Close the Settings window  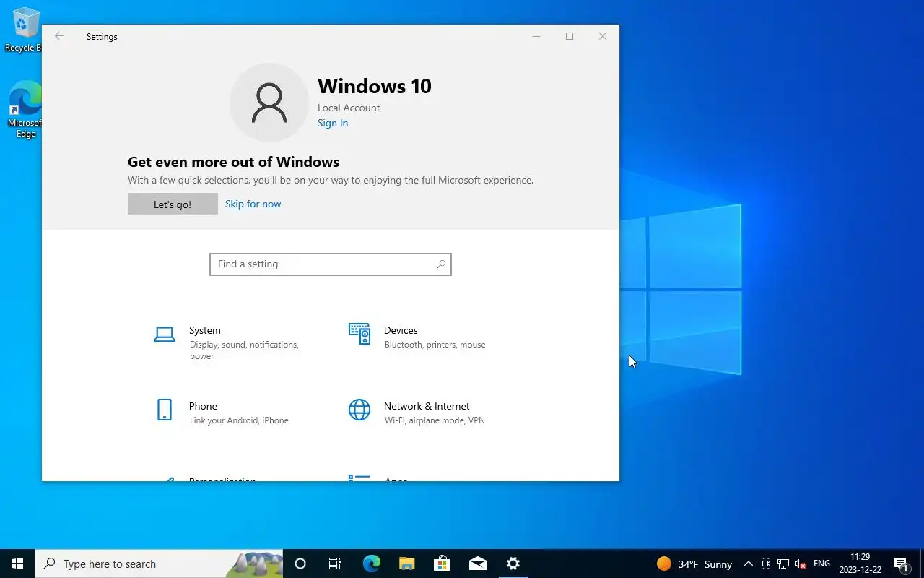pos(603,36)
